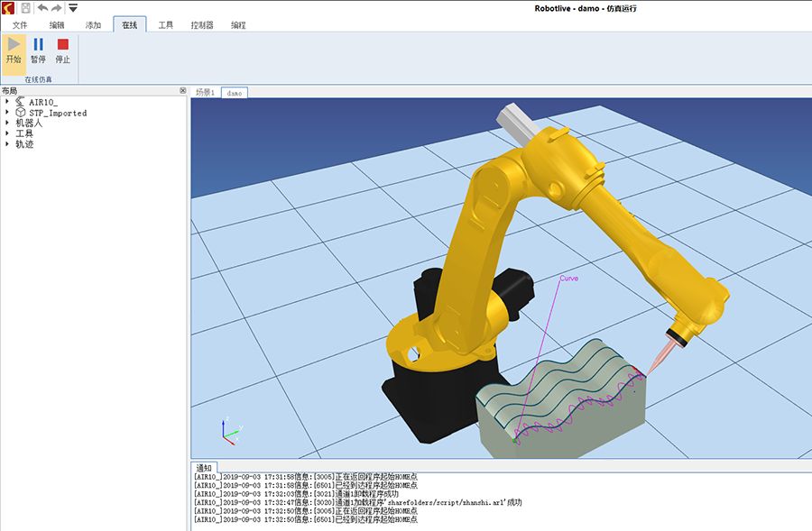Expand the 工具 node in layout tree
The height and width of the screenshot is (531, 812).
[x=7, y=133]
